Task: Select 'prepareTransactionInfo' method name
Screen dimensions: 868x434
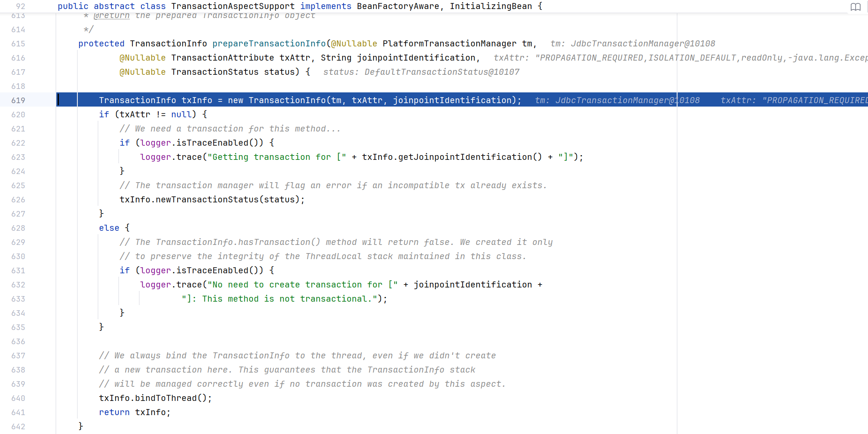Action: tap(269, 43)
